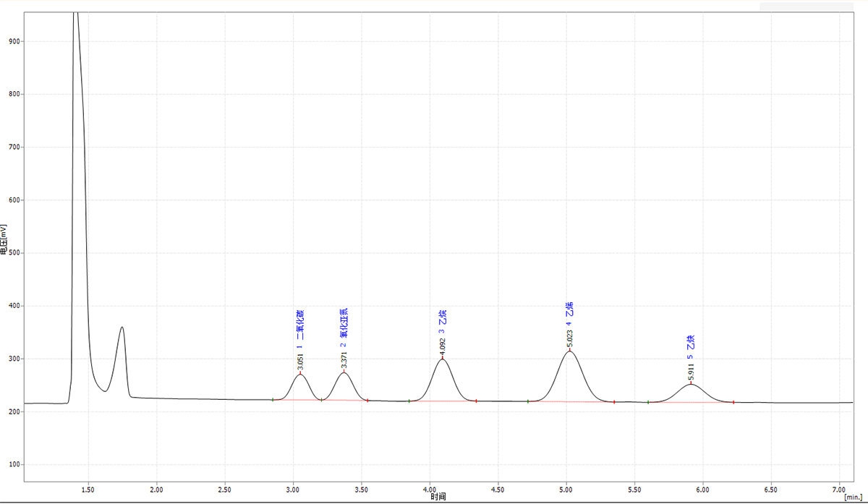
Task: Click the 二氧化碳 peak name label
Action: (x=299, y=325)
